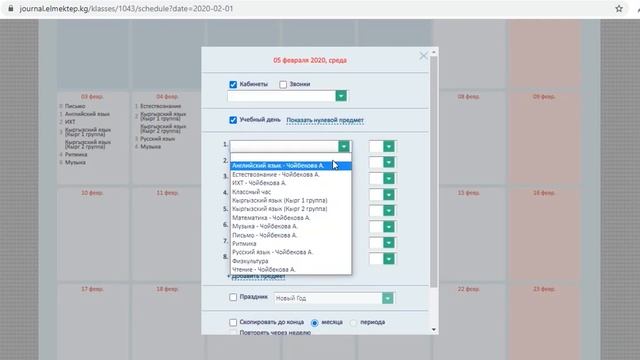The height and width of the screenshot is (360, 640).
Task: Open room dropdown for lesson 6
Action: pyautogui.click(x=389, y=227)
